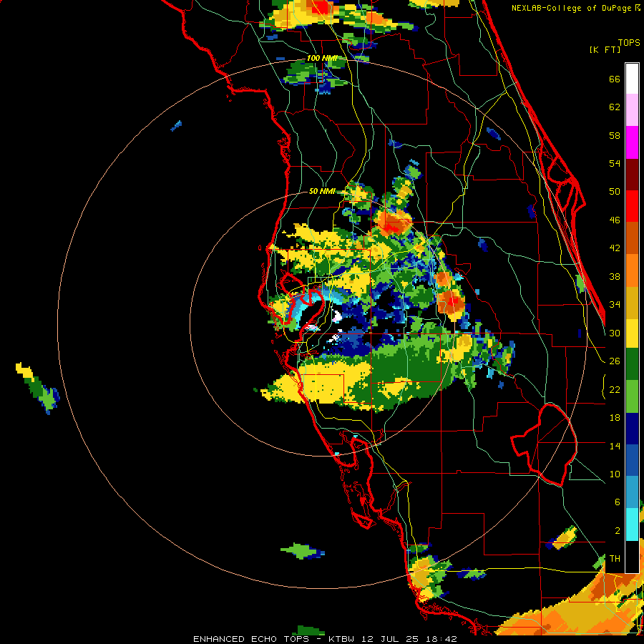Click the dark orange legend swatch
Image resolution: width=644 pixels, height=644 pixels.
(632, 238)
